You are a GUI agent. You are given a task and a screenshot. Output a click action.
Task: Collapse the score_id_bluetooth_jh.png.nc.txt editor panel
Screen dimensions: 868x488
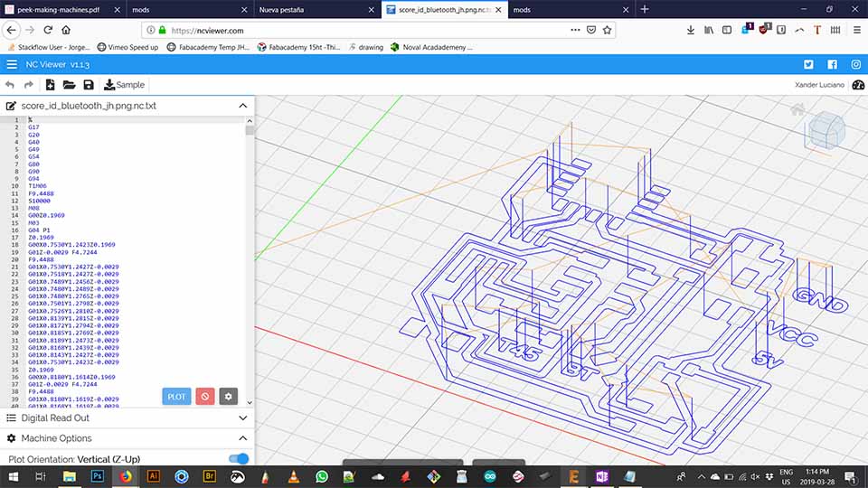243,106
